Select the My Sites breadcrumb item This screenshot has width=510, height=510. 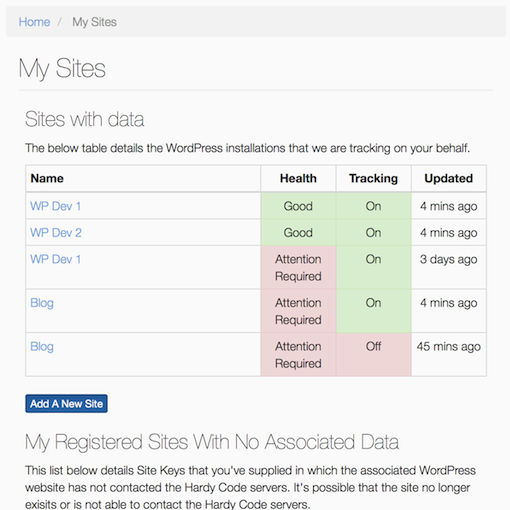click(x=94, y=22)
